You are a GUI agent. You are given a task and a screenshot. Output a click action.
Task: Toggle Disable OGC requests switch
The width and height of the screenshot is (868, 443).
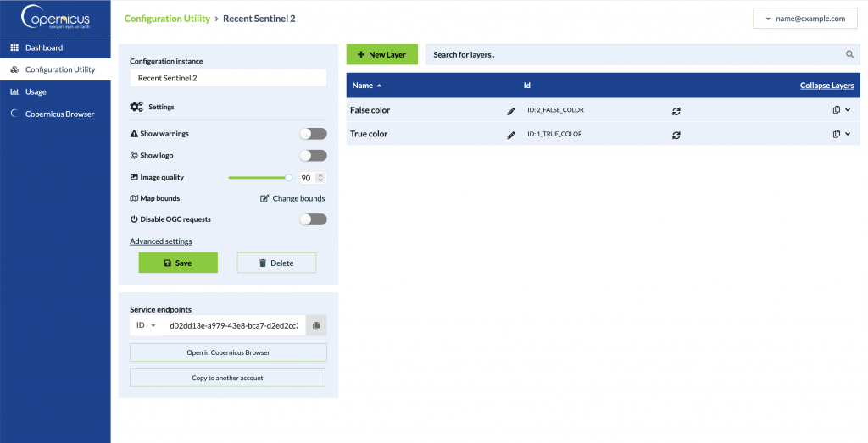pyautogui.click(x=313, y=219)
